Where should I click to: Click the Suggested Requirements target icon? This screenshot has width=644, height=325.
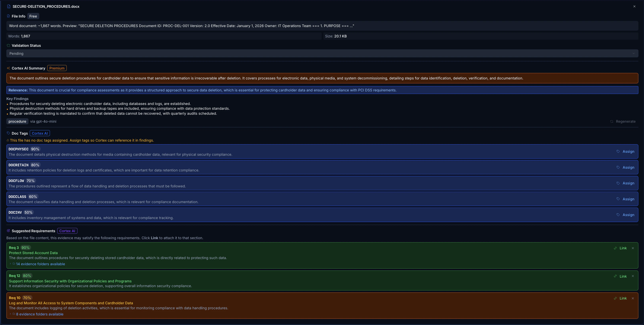click(8, 231)
